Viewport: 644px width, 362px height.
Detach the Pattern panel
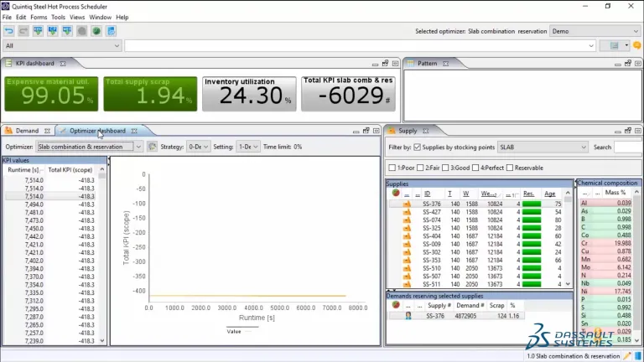click(628, 63)
